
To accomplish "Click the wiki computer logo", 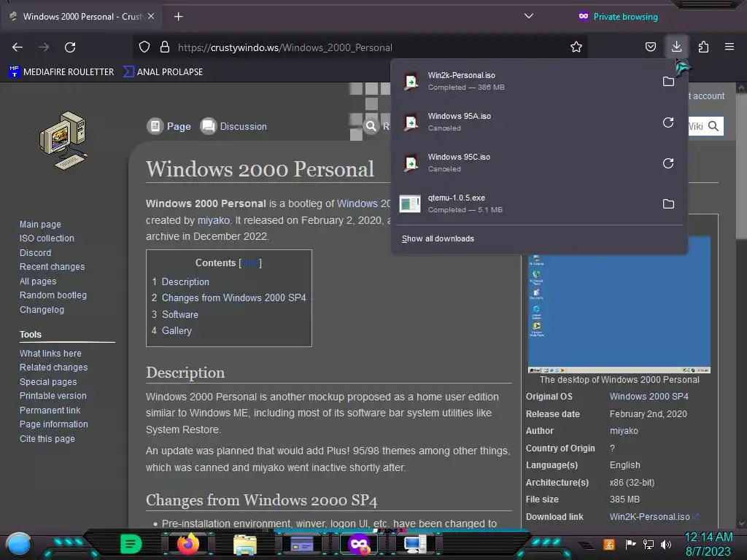I will pyautogui.click(x=64, y=141).
